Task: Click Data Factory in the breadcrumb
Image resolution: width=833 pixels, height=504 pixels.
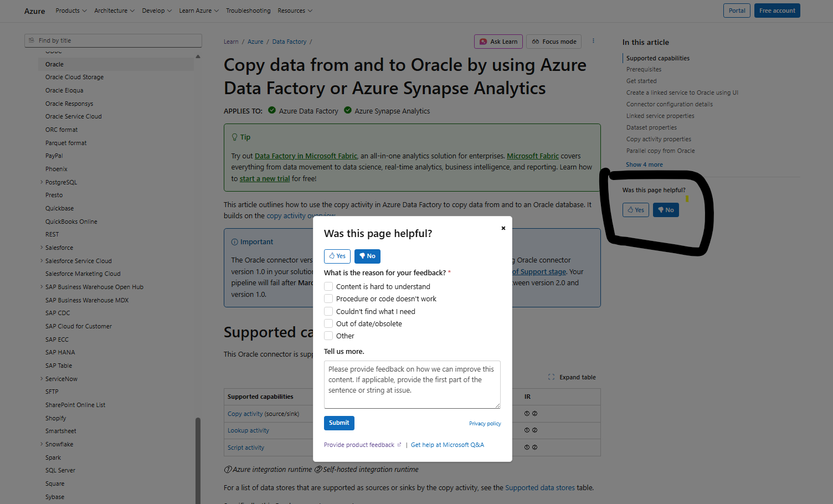Action: click(x=289, y=42)
